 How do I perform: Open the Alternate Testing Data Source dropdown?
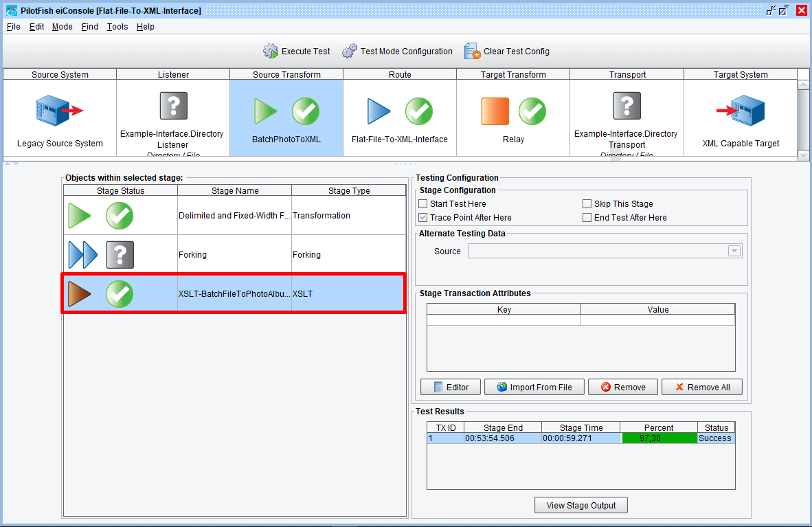click(734, 251)
